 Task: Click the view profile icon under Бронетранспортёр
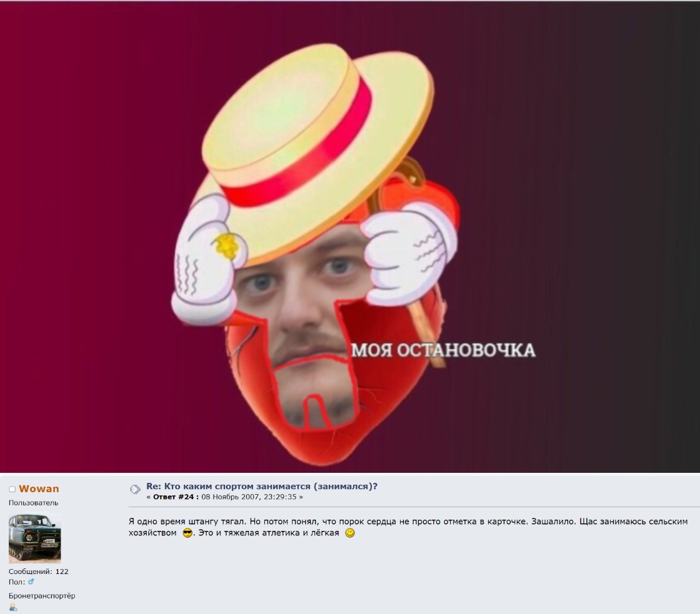(x=13, y=607)
